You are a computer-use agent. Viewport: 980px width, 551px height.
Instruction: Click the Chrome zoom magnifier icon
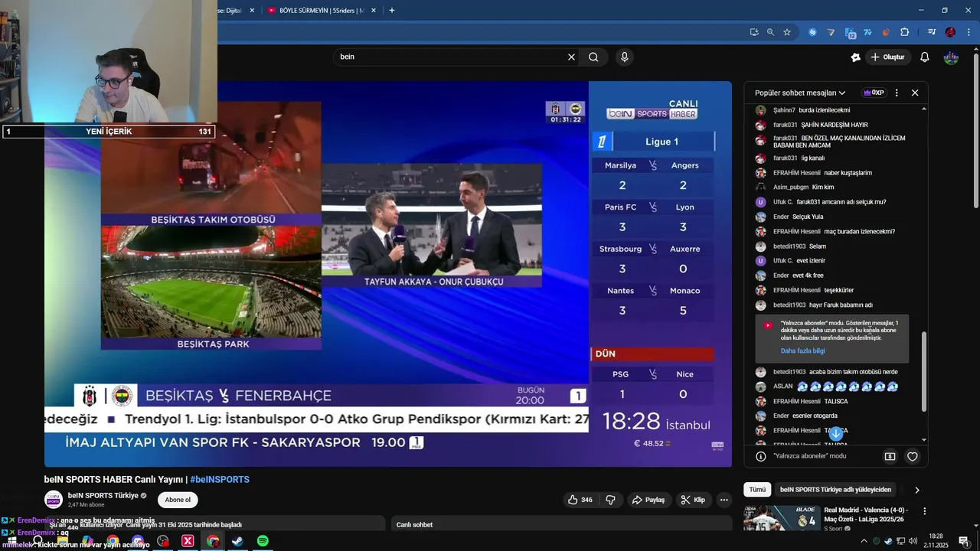(770, 32)
